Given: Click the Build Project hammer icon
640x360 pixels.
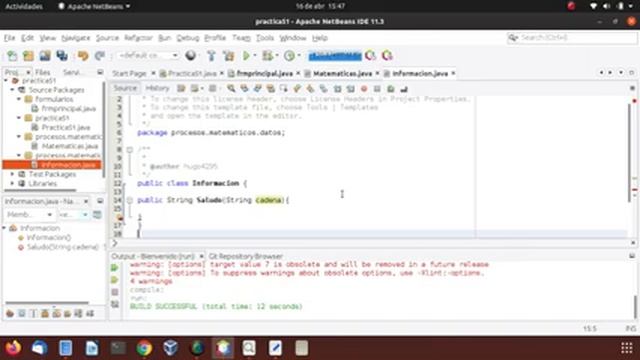Looking at the screenshot, I should coord(211,56).
